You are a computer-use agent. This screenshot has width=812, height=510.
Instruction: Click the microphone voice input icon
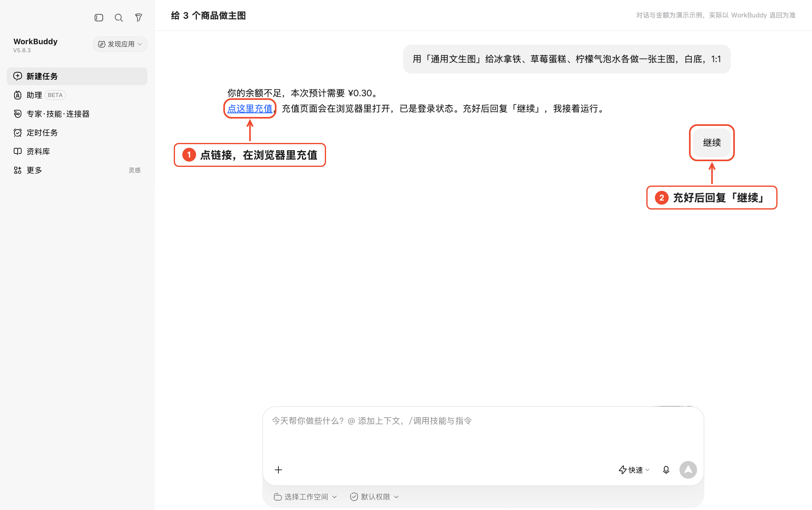(x=666, y=470)
